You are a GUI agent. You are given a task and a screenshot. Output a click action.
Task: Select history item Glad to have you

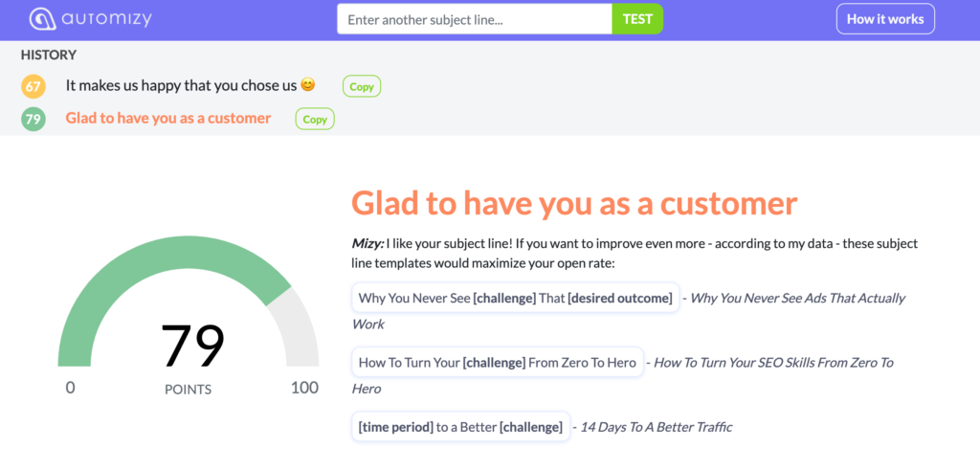point(168,118)
